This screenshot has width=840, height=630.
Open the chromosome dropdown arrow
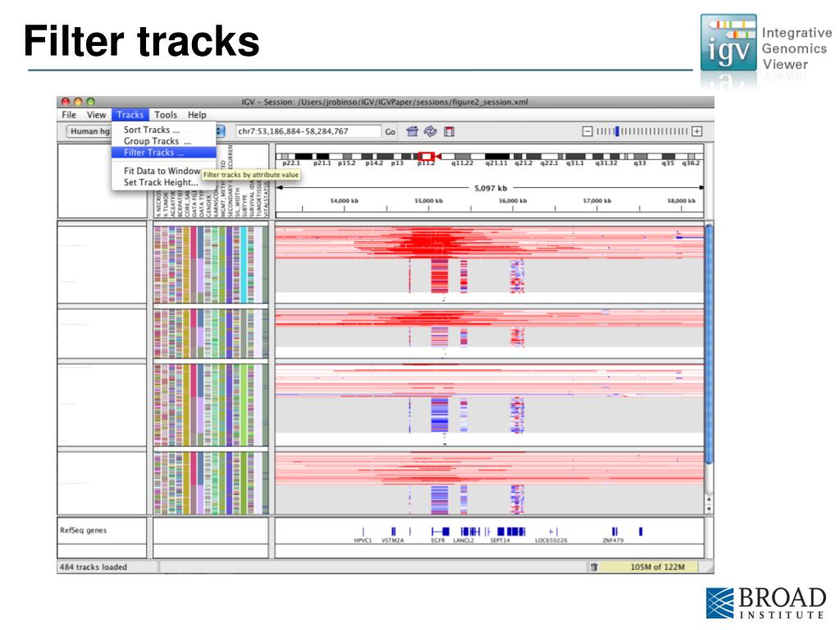(x=220, y=131)
